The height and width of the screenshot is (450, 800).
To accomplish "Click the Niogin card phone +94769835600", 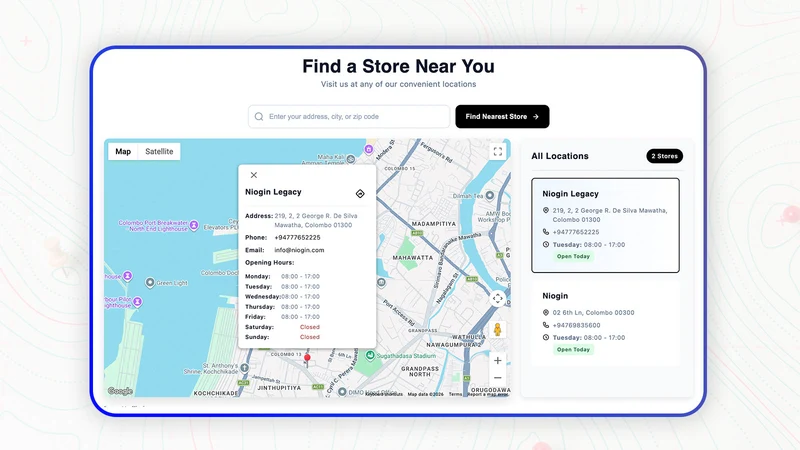I will 576,325.
